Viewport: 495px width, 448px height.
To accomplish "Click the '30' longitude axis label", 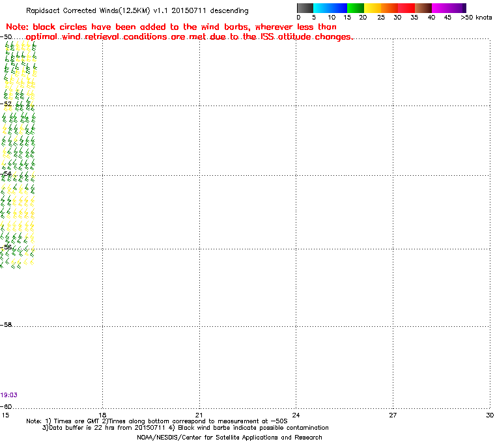I will pyautogui.click(x=490, y=415).
